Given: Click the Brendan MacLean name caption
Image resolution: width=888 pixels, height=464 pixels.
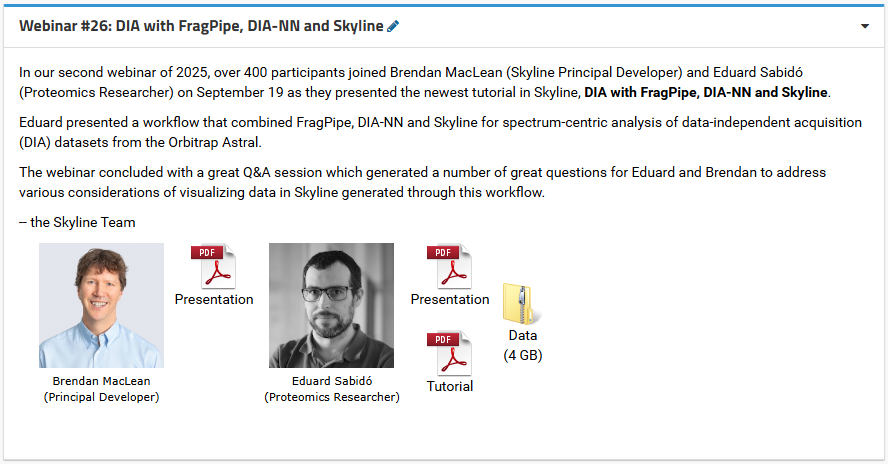Looking at the screenshot, I should [101, 381].
